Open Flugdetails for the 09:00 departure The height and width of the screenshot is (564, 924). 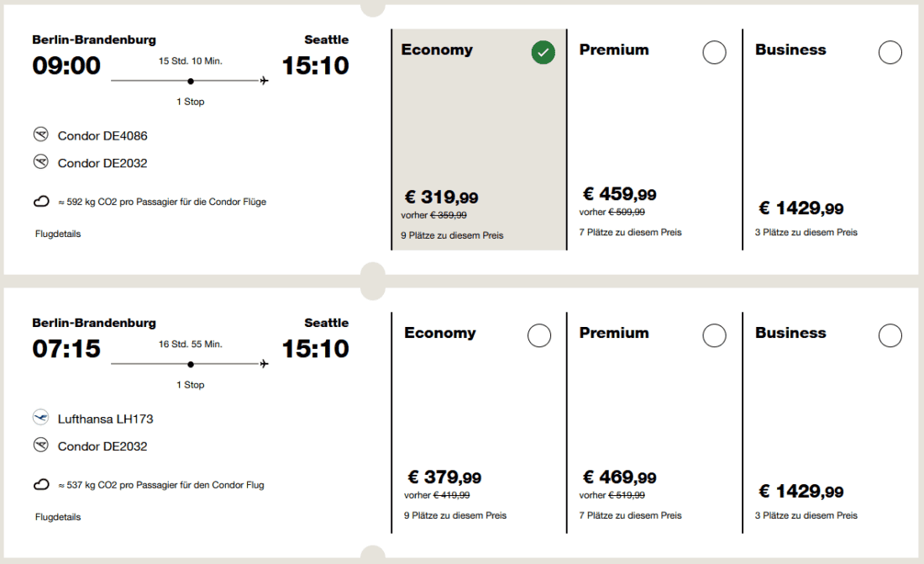coord(58,234)
